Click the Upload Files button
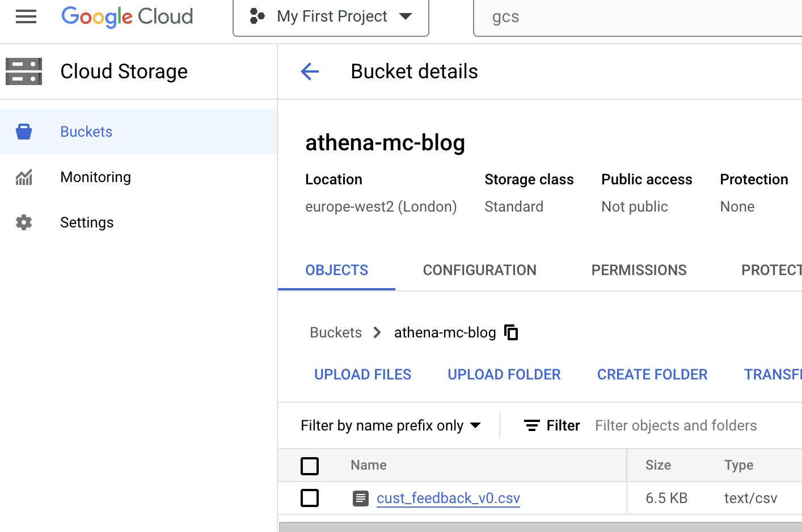 tap(362, 374)
